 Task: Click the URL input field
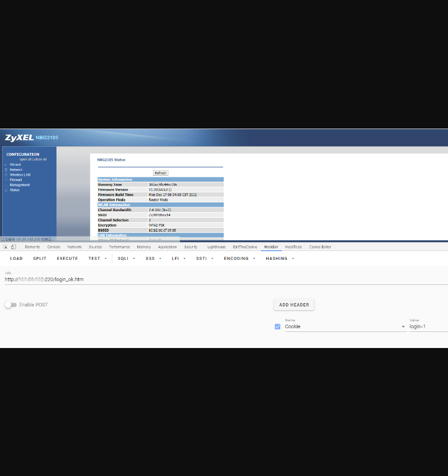click(x=222, y=279)
